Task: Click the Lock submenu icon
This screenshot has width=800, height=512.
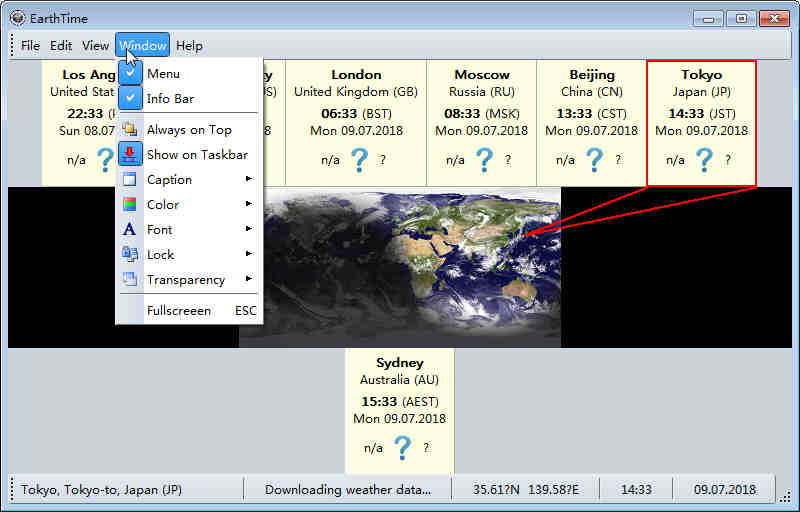Action: (130, 254)
